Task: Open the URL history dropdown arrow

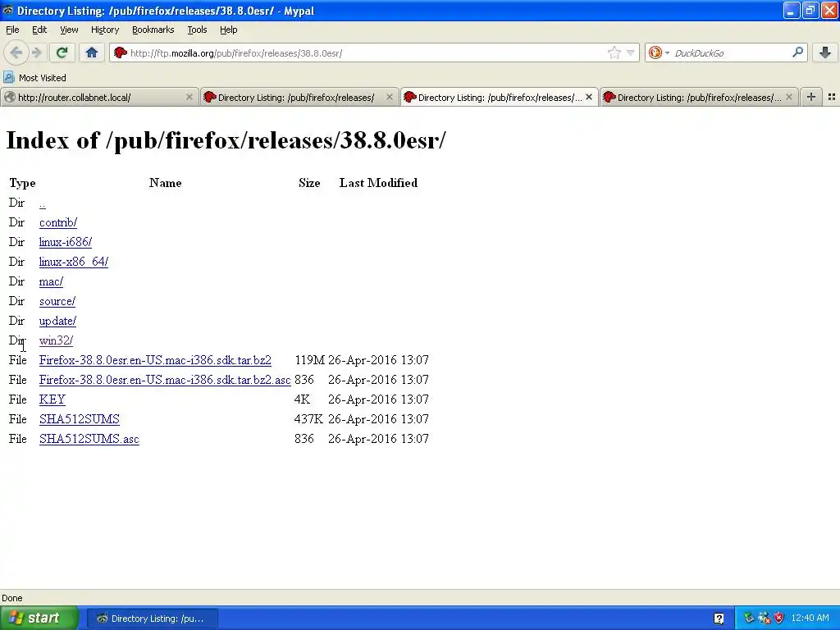Action: pos(631,52)
